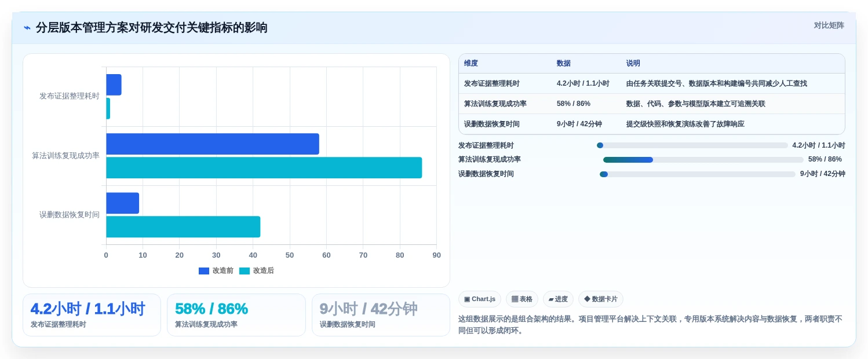Click the 改造后 bar for 误删数据恢复时间
This screenshot has width=868, height=359.
(183, 227)
